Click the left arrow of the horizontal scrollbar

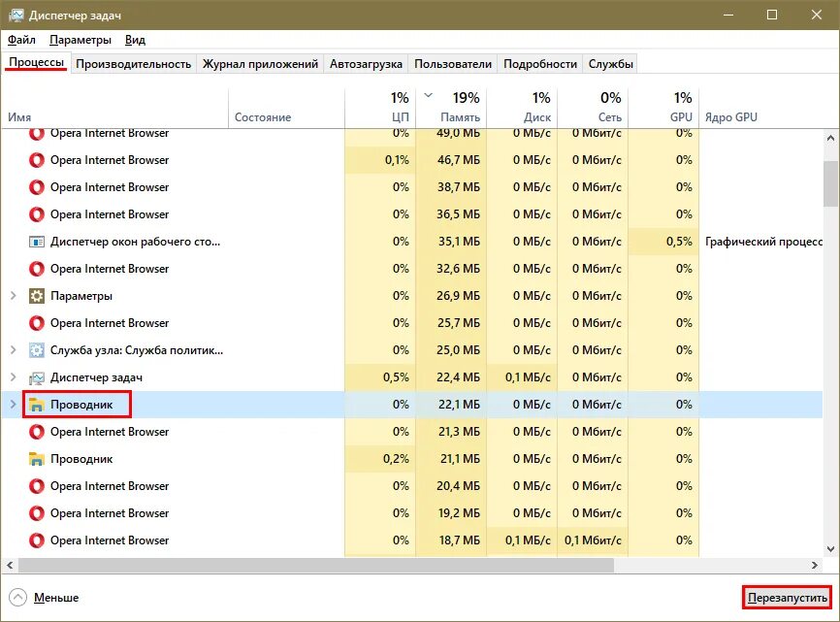(9, 565)
